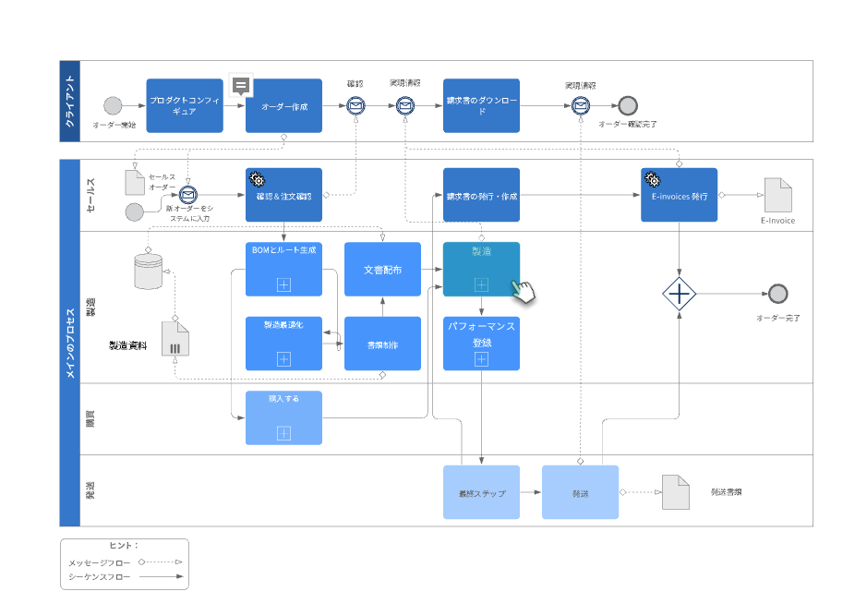This screenshot has width=867, height=616.
Task: Open the comment annotation icon above オーダー作成
Action: (x=240, y=86)
